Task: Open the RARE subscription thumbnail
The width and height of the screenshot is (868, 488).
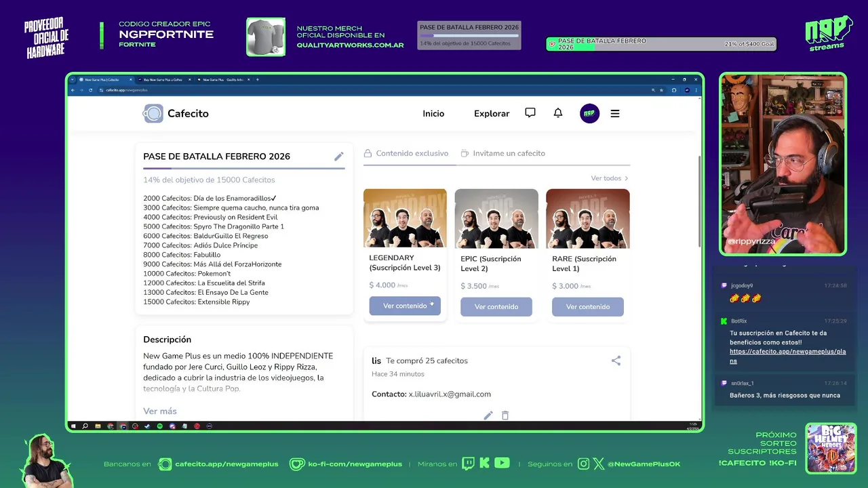Action: click(588, 218)
